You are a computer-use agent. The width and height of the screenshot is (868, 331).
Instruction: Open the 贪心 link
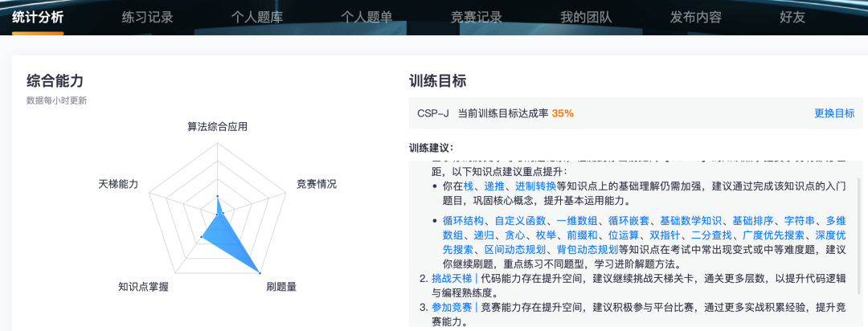tap(514, 235)
